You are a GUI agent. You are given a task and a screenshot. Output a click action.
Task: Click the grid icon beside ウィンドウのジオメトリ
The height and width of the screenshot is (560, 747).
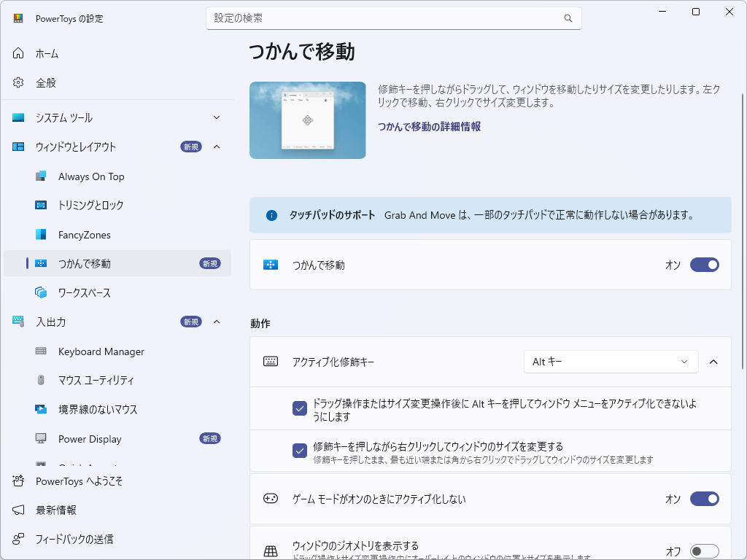click(271, 551)
